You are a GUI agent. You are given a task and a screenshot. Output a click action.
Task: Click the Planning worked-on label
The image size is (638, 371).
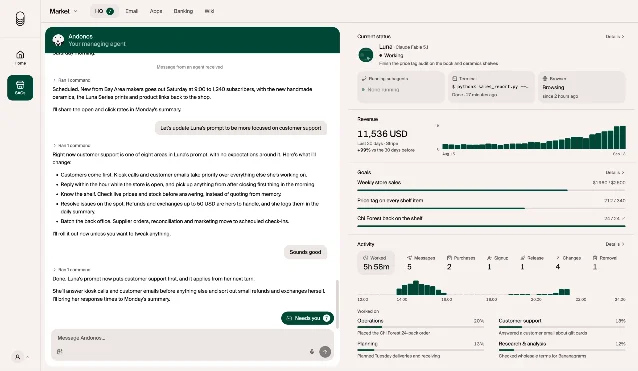(367, 344)
